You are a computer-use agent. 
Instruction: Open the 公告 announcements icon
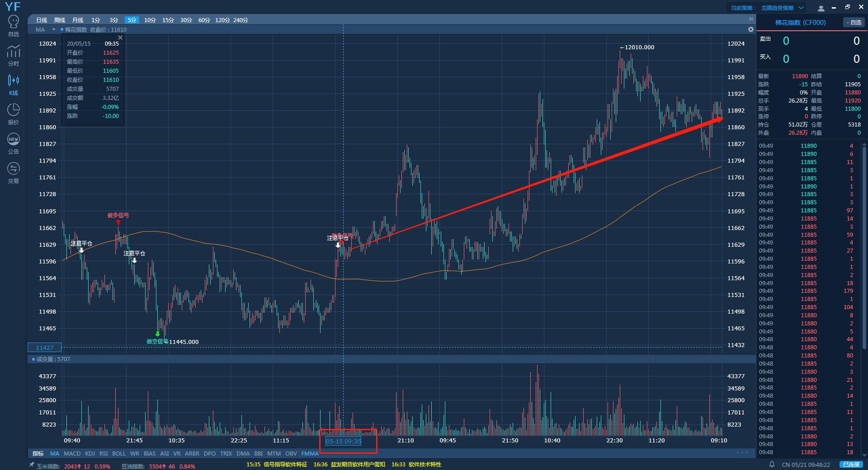[x=14, y=143]
